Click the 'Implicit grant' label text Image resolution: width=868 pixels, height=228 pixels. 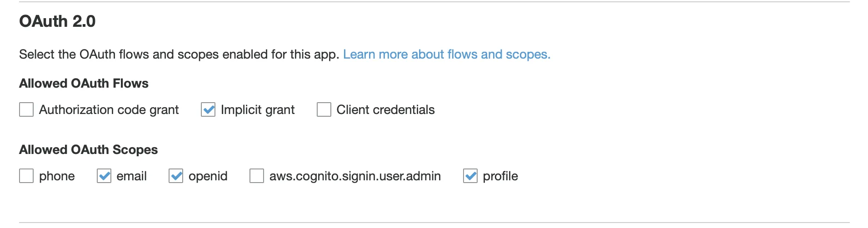257,110
